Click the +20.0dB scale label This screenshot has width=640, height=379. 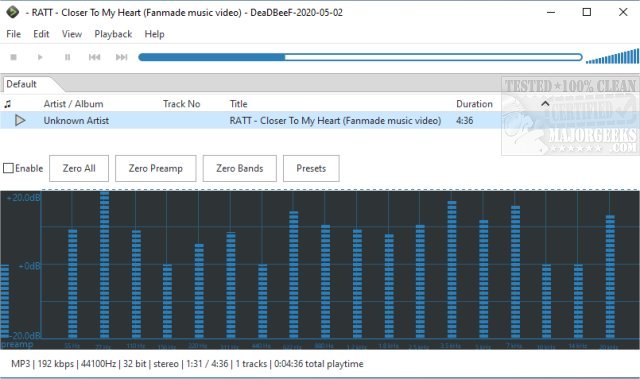click(23, 198)
